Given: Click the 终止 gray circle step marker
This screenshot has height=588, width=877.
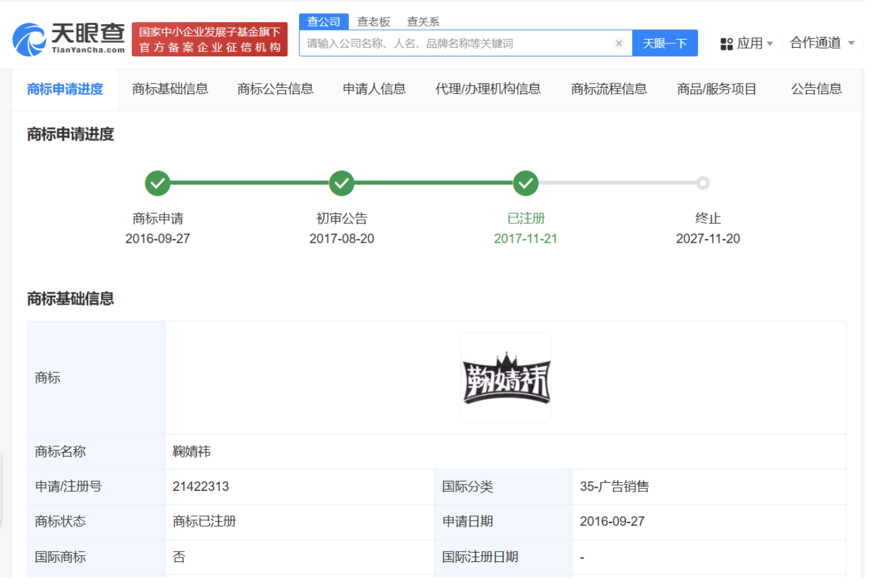Looking at the screenshot, I should tap(702, 183).
